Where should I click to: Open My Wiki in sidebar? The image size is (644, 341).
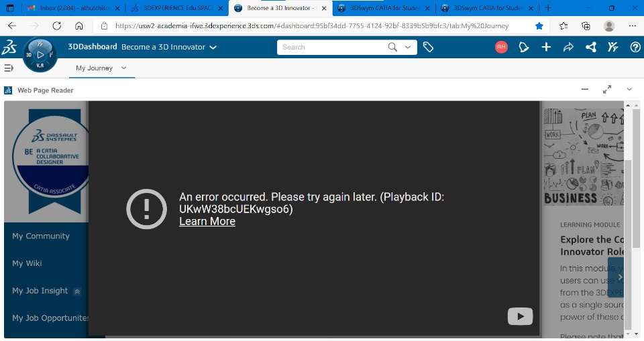click(27, 263)
